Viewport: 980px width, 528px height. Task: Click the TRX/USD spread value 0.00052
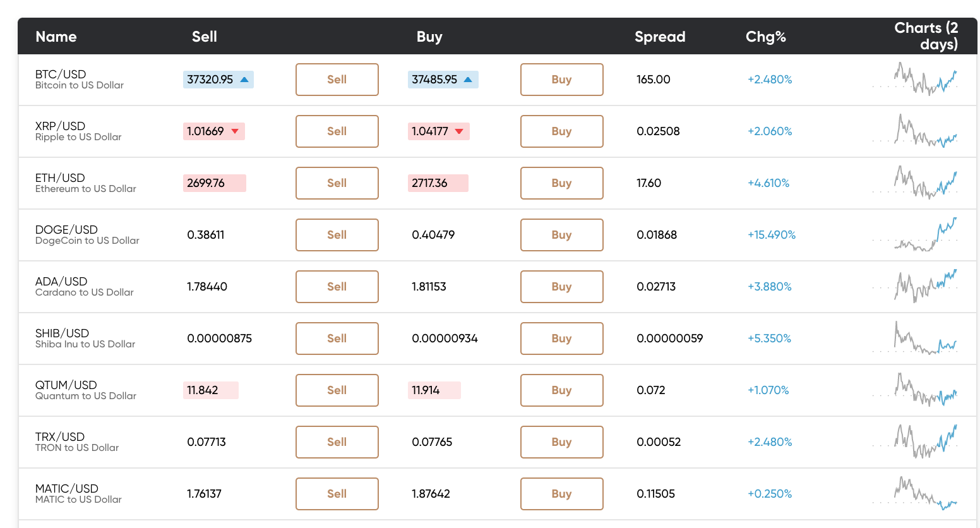tap(659, 442)
